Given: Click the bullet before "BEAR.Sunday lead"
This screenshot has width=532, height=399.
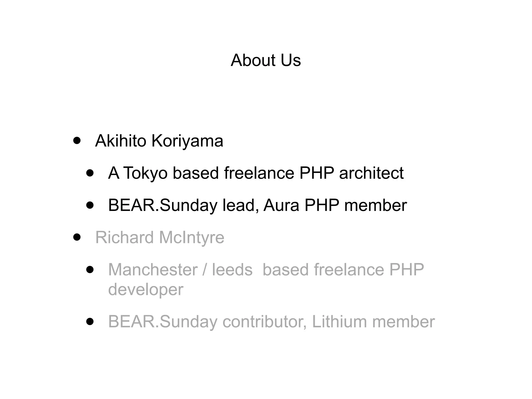Looking at the screenshot, I should [90, 205].
